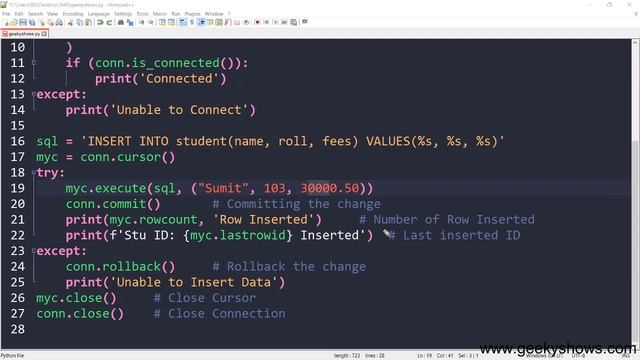Open Find with the binoculars icon
The image size is (640, 360).
[x=121, y=22]
